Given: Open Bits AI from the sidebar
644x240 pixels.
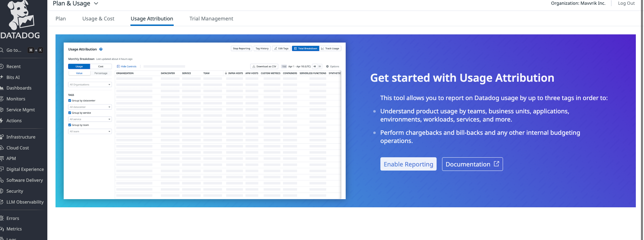Looking at the screenshot, I should tap(13, 77).
